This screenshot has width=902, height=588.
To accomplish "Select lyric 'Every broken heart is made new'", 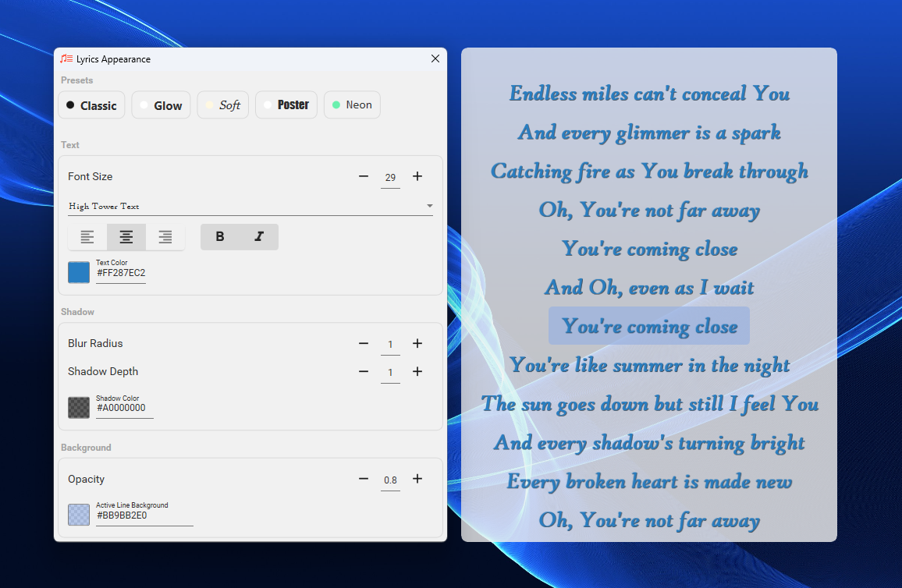I will [649, 481].
